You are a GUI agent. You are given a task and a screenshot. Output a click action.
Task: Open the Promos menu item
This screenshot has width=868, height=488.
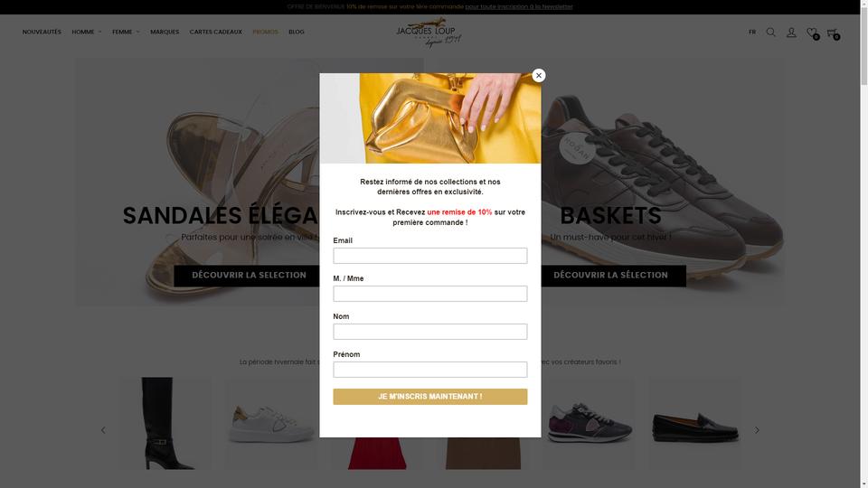pos(265,33)
